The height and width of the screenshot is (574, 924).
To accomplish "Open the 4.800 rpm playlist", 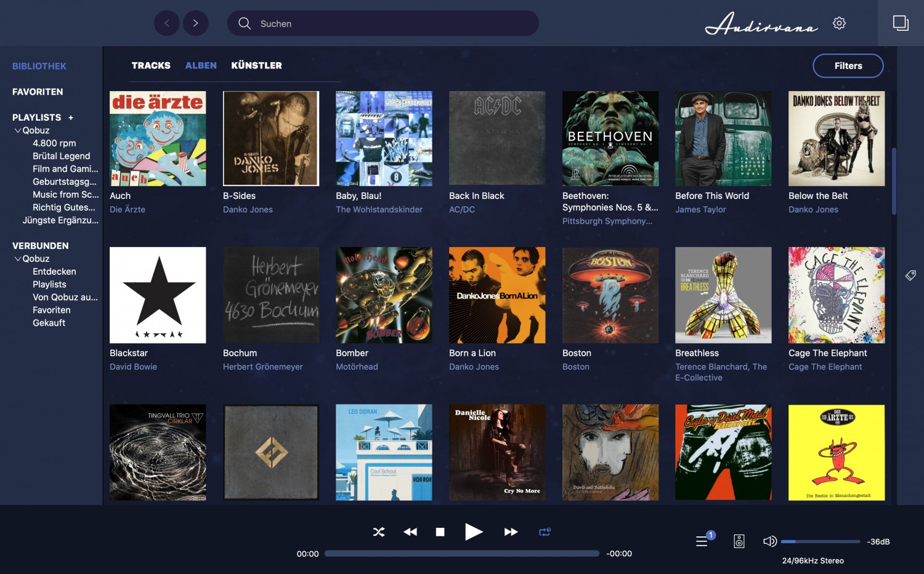I will [54, 143].
